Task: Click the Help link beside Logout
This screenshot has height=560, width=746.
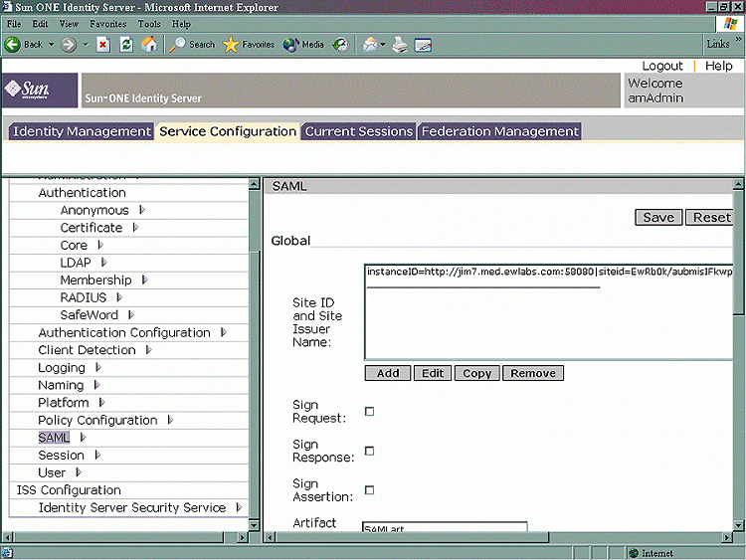Action: pyautogui.click(x=718, y=66)
